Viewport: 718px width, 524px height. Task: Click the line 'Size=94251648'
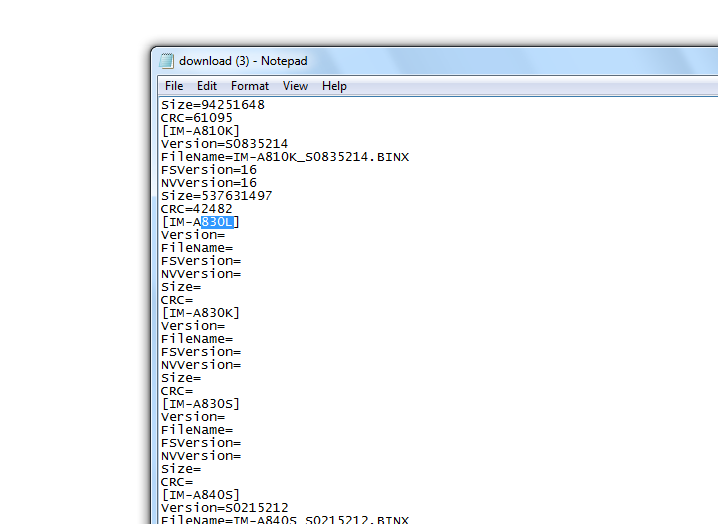point(213,105)
